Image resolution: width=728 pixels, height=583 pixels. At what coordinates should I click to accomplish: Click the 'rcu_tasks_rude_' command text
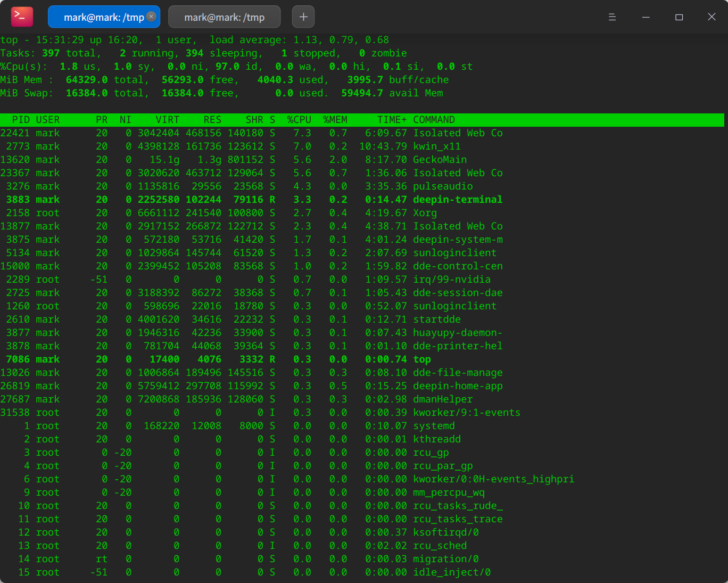click(x=458, y=506)
